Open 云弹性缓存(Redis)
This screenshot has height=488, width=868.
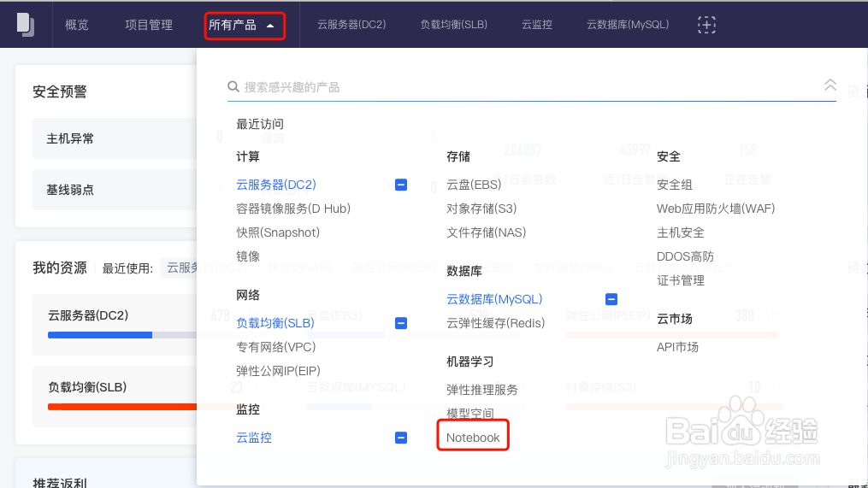click(495, 323)
